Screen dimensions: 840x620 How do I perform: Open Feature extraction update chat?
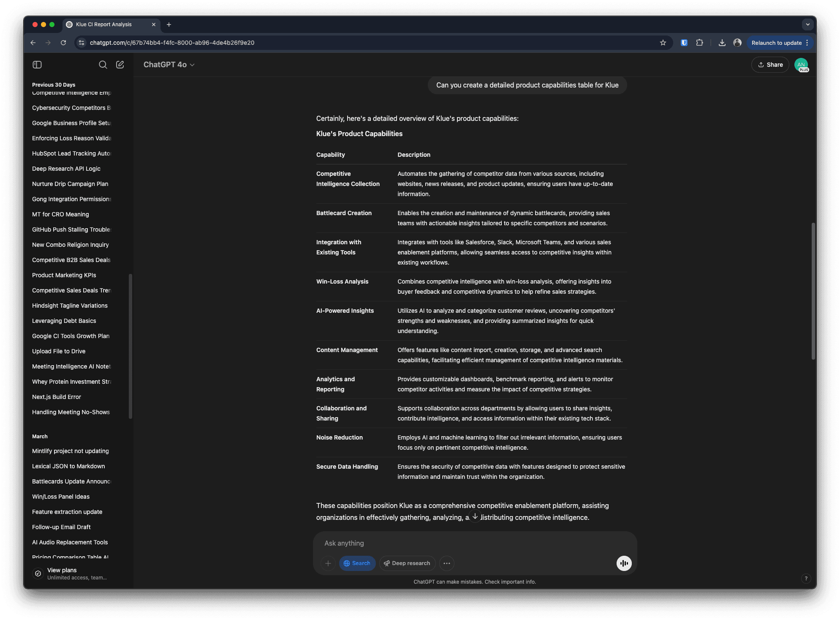point(67,512)
